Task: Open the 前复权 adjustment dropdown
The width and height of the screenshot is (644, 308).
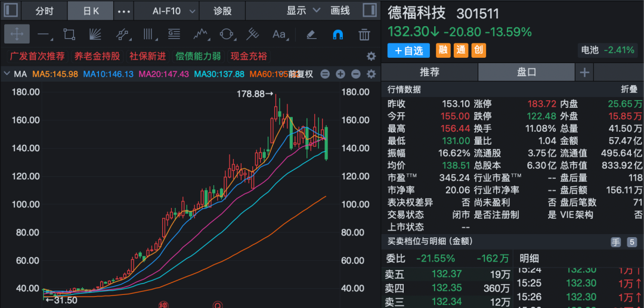Action: 301,74
